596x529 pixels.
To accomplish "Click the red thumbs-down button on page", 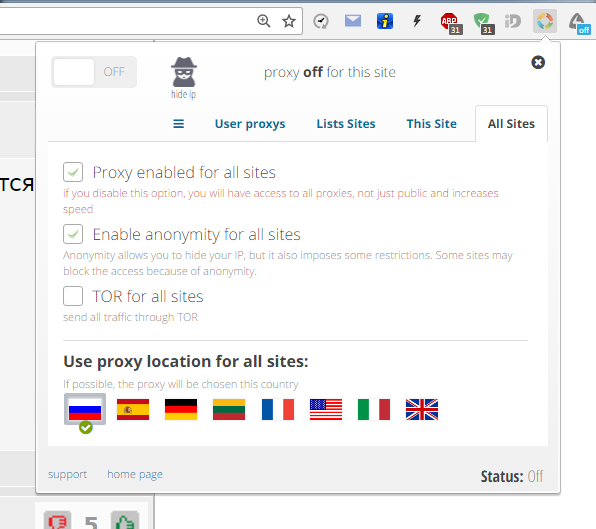I will pyautogui.click(x=57, y=520).
